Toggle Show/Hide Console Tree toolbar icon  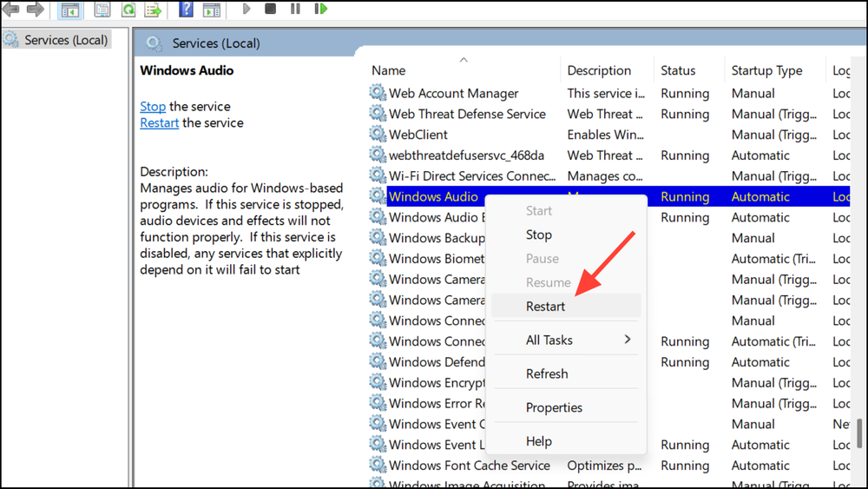point(70,10)
